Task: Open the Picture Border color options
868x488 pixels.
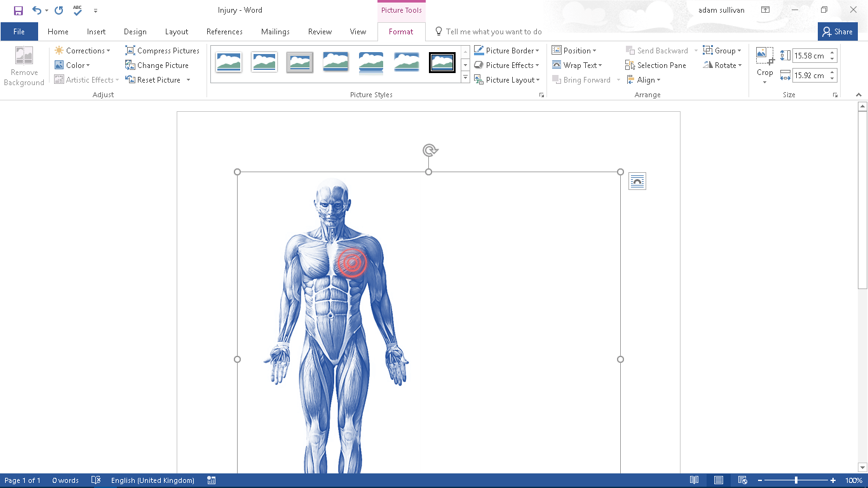Action: pos(507,50)
